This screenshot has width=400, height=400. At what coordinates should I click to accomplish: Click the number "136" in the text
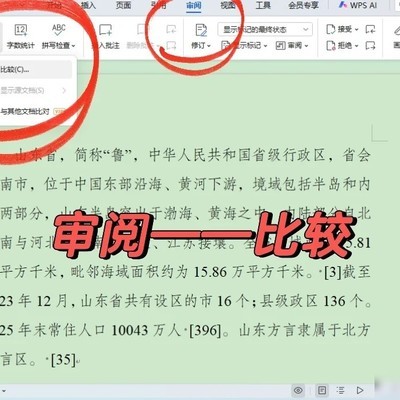coord(335,302)
